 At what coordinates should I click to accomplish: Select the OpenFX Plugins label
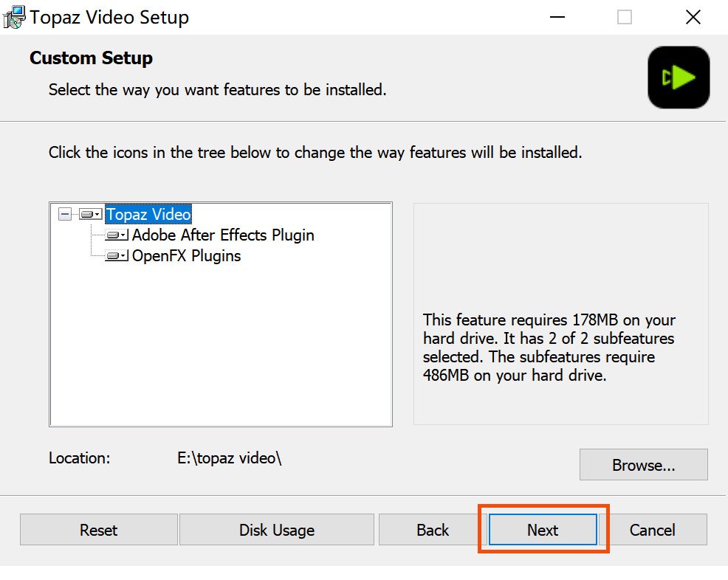tap(186, 256)
